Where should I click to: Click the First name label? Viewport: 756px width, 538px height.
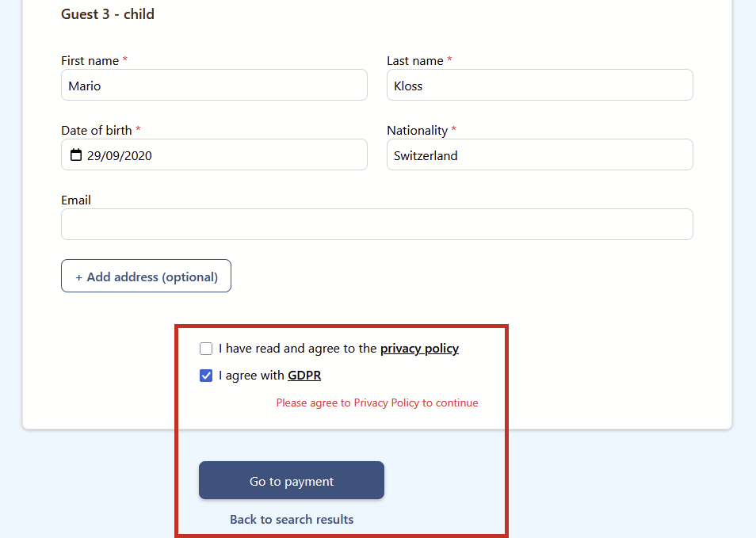[90, 61]
